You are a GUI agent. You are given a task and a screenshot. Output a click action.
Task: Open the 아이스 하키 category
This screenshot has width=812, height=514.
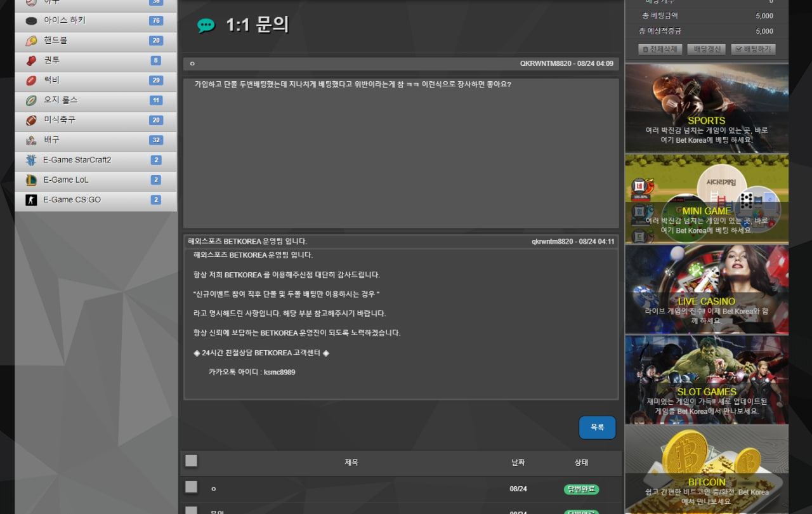(x=96, y=21)
